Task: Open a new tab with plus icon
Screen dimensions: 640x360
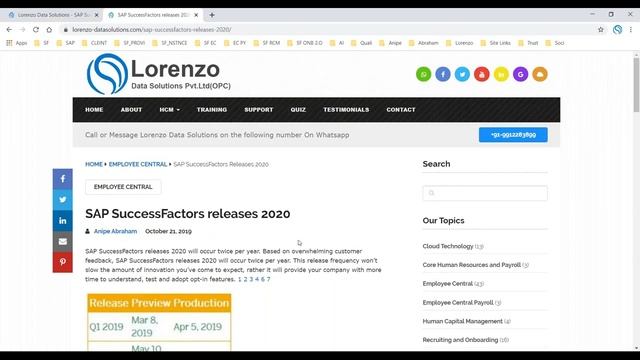Action: click(x=212, y=15)
